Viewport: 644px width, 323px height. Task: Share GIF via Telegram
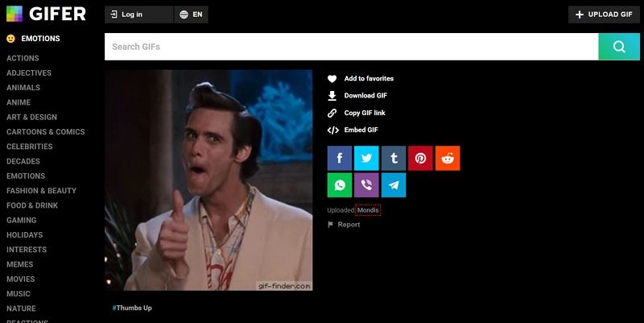(x=394, y=185)
